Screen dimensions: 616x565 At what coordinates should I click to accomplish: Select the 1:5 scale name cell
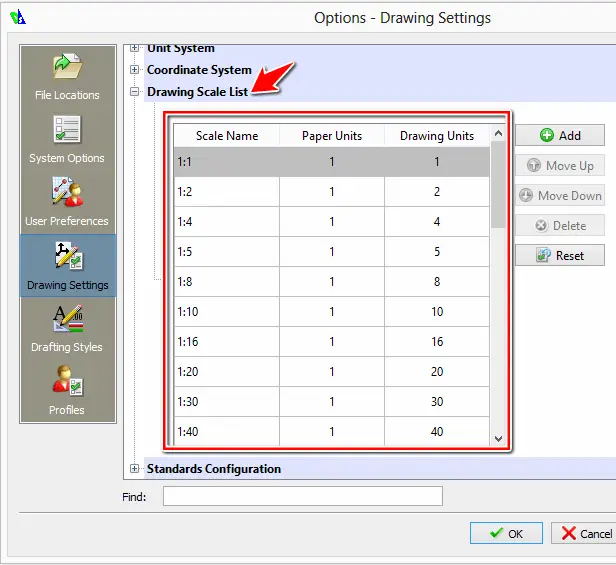227,251
